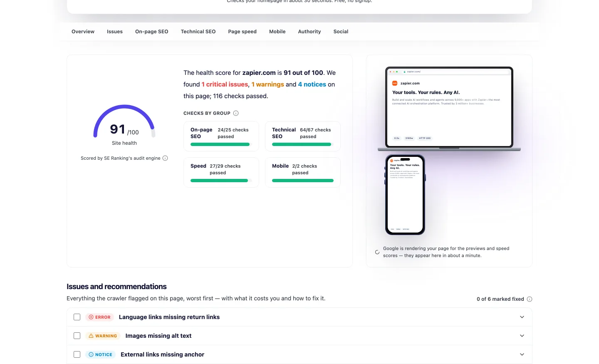Expand the Language links missing return links row
Image resolution: width=599 pixels, height=364 pixels.
coord(522,317)
